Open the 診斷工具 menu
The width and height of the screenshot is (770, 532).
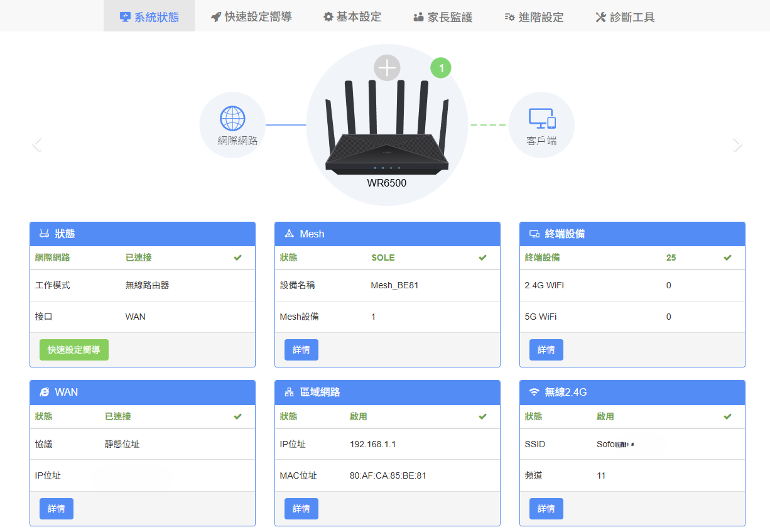(625, 17)
